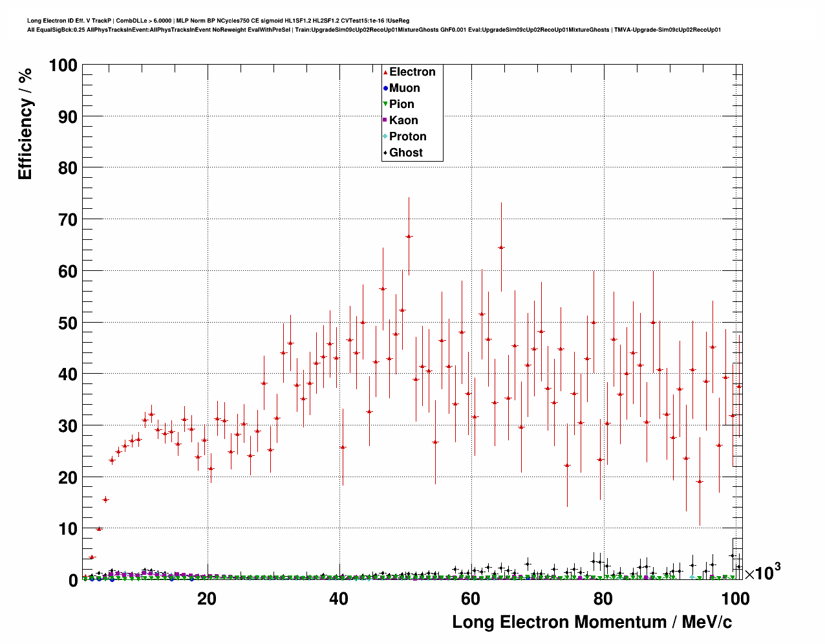This screenshot has width=825, height=644.
Task: Click the y-axis label 10
Action: pos(68,529)
